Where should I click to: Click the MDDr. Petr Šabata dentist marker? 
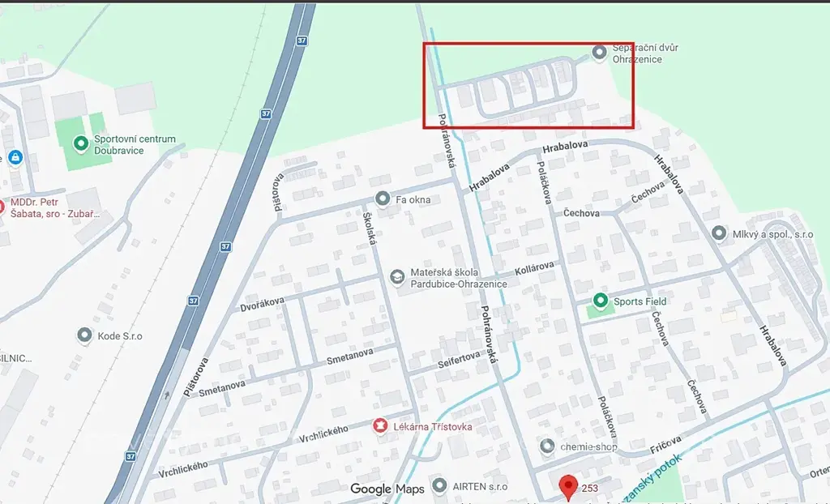point(2,207)
